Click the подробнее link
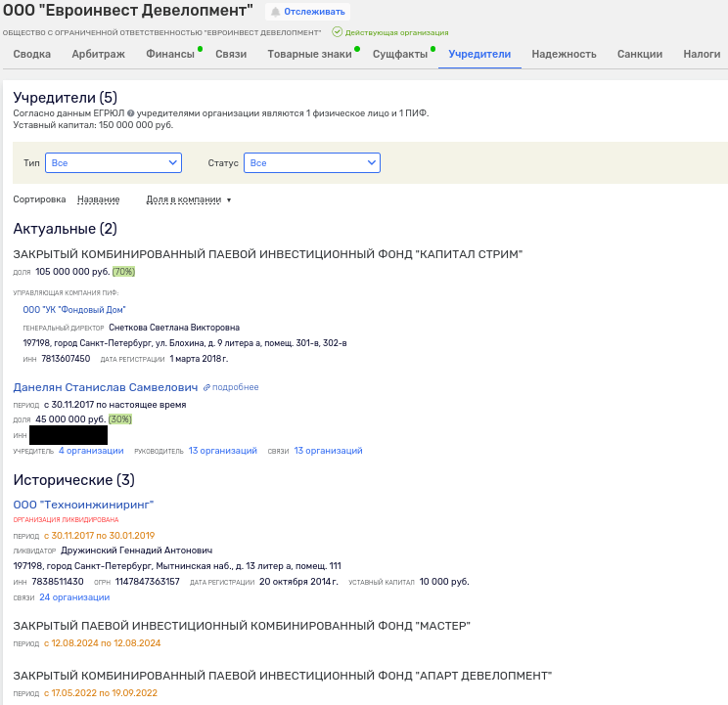The width and height of the screenshot is (728, 705). point(236,387)
